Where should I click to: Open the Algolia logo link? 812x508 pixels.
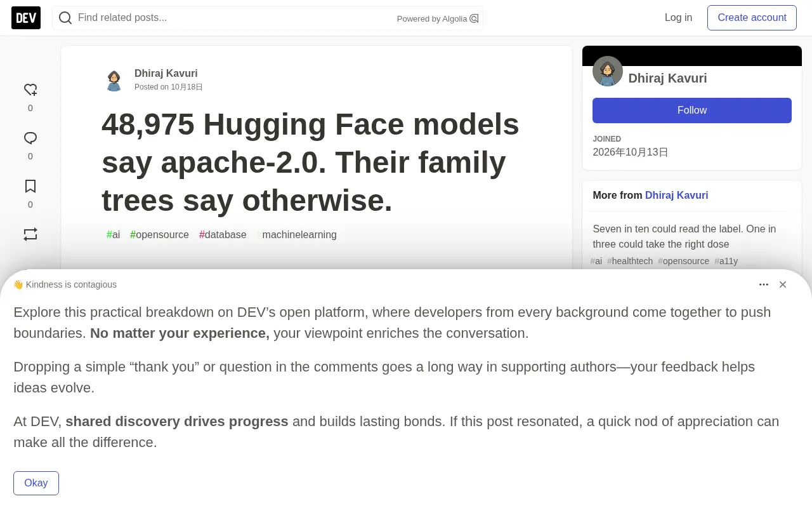tap(474, 18)
